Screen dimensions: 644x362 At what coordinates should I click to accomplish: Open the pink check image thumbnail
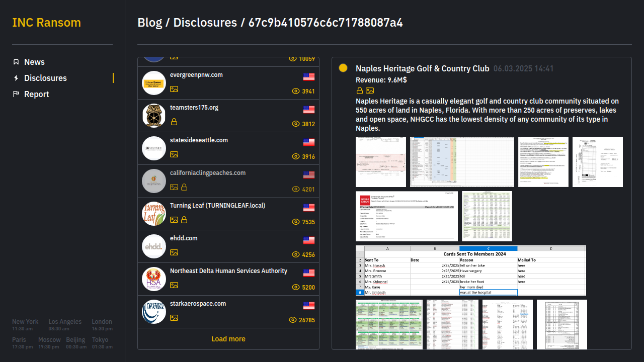381,162
